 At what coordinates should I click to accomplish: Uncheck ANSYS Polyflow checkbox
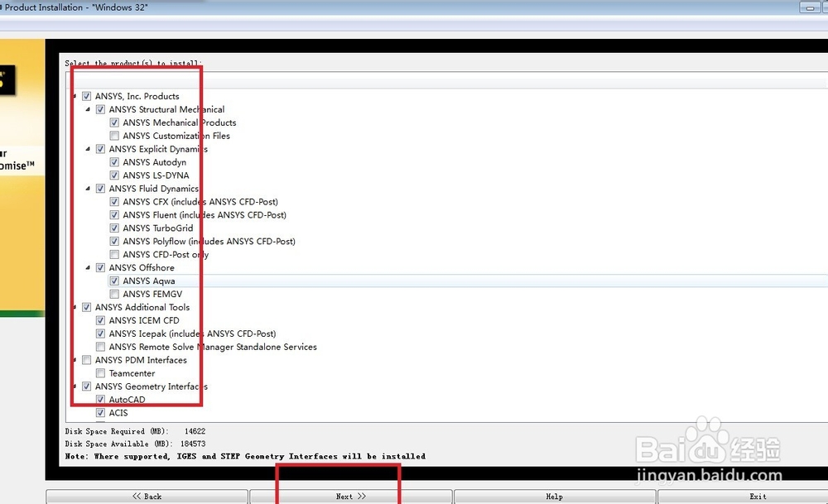[114, 241]
